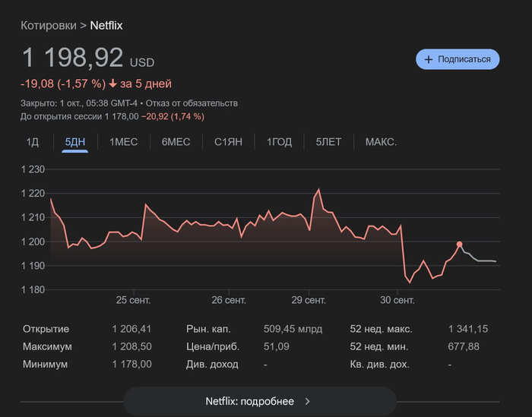Select the 1ГОД chart range
Screen dimensions: 532x417
click(279, 142)
